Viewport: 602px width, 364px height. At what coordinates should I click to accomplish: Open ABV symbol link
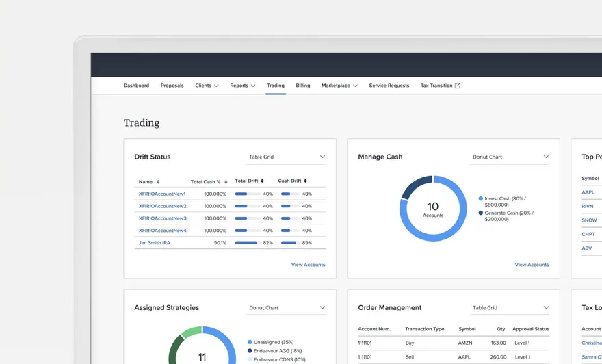point(587,248)
